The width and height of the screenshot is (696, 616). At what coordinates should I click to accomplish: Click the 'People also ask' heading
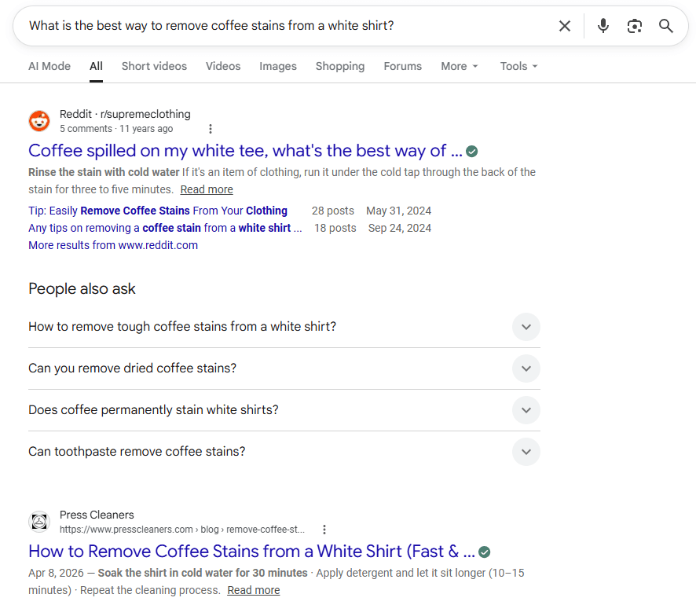(x=82, y=288)
